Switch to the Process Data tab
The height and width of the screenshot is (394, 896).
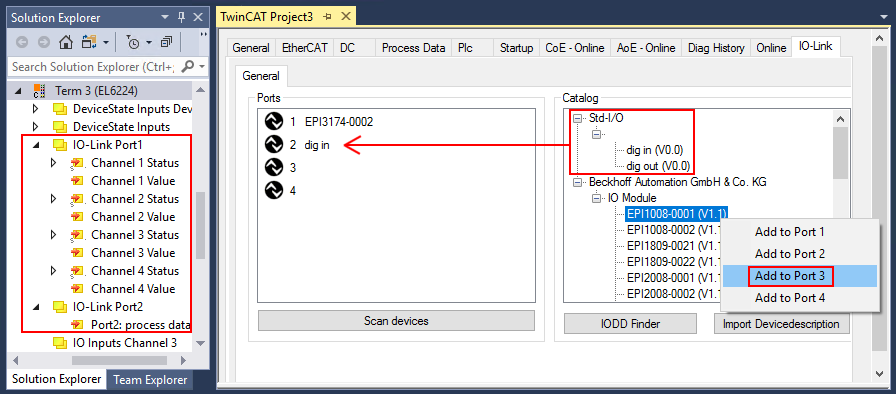click(413, 48)
